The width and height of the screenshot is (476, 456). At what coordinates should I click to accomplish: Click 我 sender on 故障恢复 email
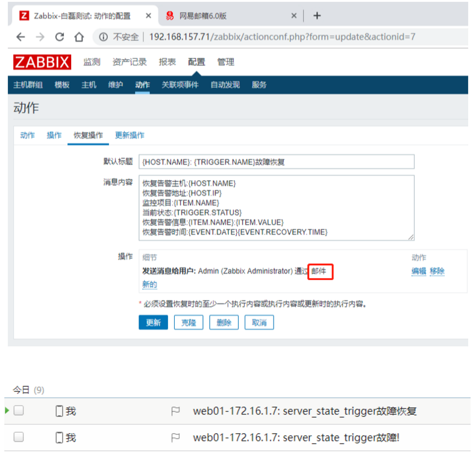coord(71,411)
